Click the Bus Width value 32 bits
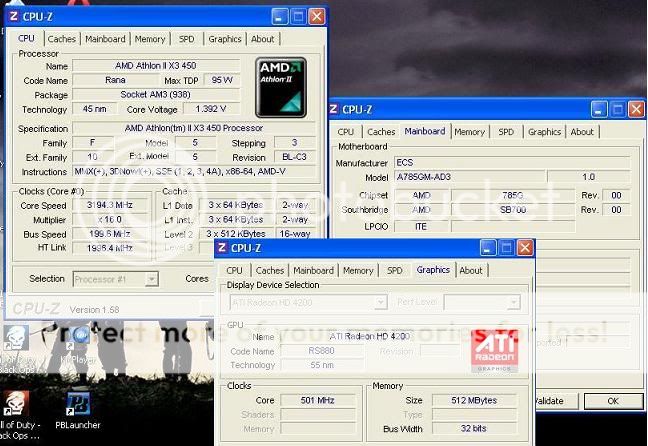 coord(474,429)
